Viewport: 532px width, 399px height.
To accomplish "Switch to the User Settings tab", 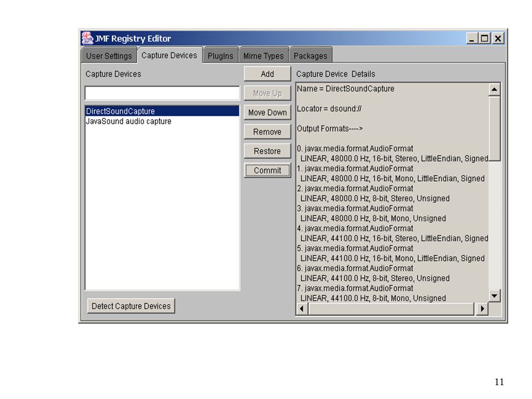I will pyautogui.click(x=109, y=55).
